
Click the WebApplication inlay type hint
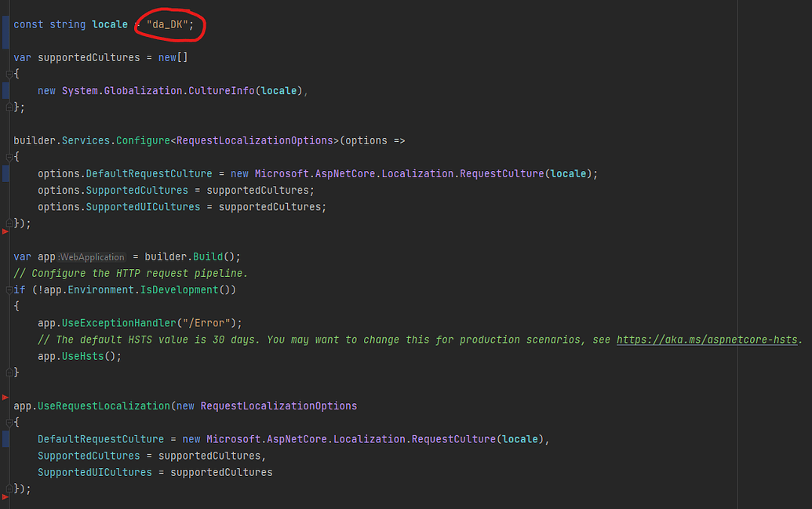92,256
